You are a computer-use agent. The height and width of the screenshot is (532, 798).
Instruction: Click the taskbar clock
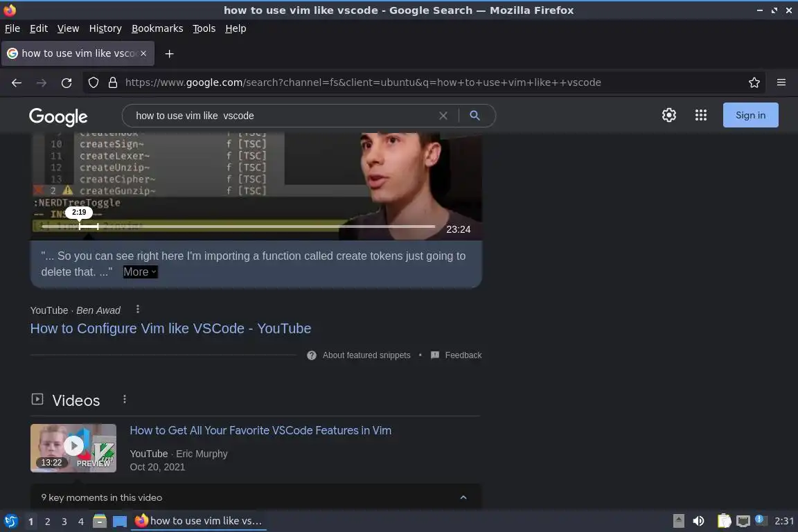tap(783, 521)
